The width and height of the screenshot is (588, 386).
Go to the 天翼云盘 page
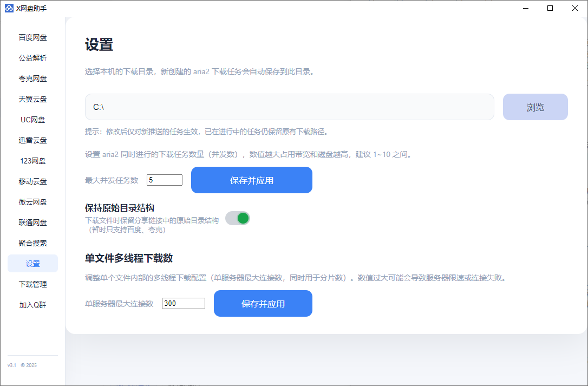(32, 99)
